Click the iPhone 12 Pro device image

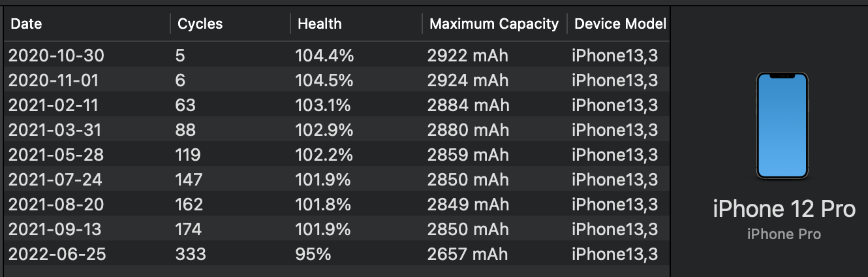point(783,125)
